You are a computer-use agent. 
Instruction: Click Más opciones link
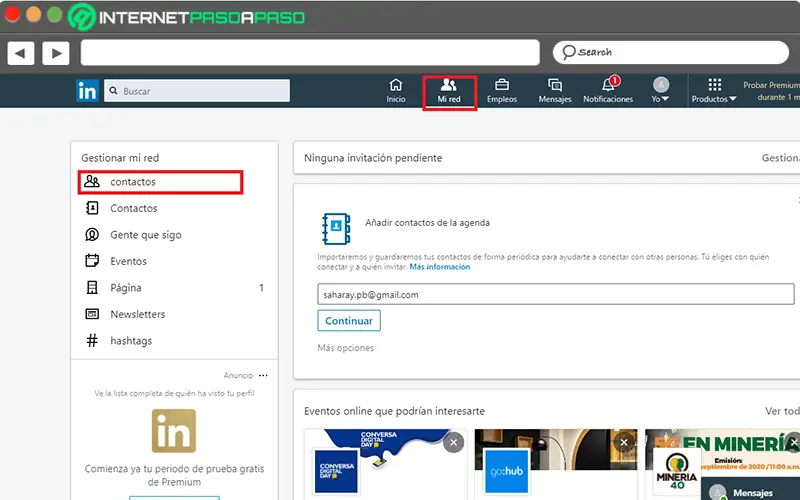(345, 348)
